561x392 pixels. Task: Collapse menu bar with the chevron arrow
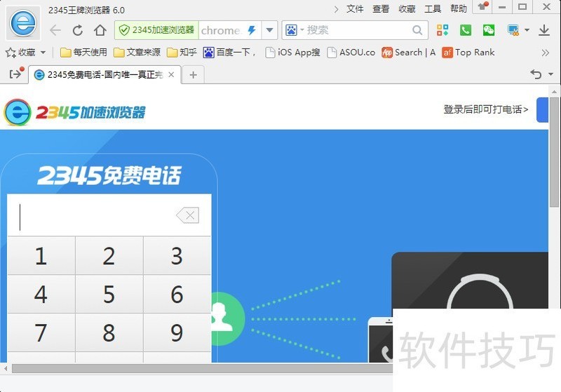pos(336,9)
